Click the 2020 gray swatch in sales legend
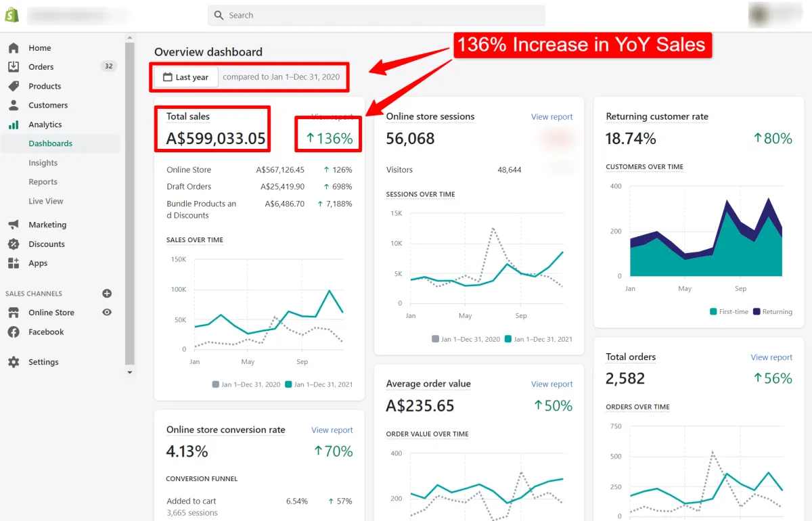 click(x=216, y=384)
